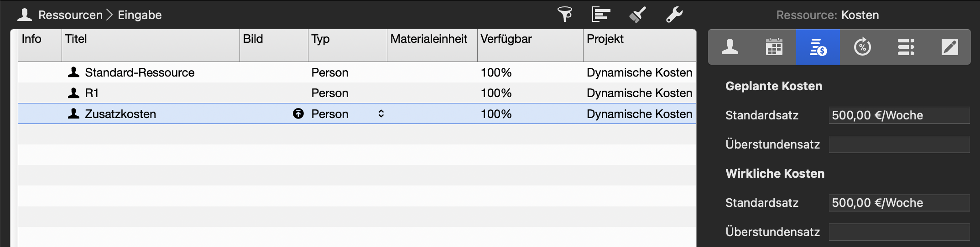Open the wrench settings icon
Image resolution: width=980 pixels, height=247 pixels.
click(x=674, y=15)
